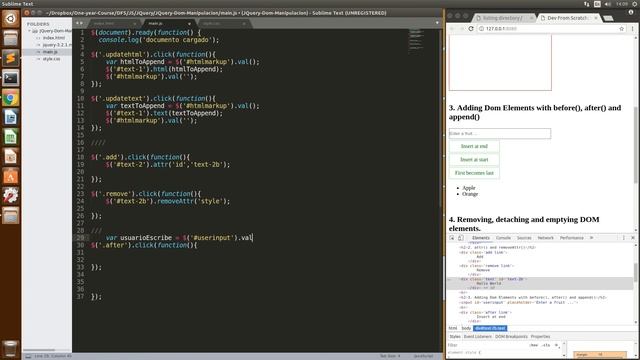
Task: Bookmark this page with star icon
Action: tap(621, 29)
